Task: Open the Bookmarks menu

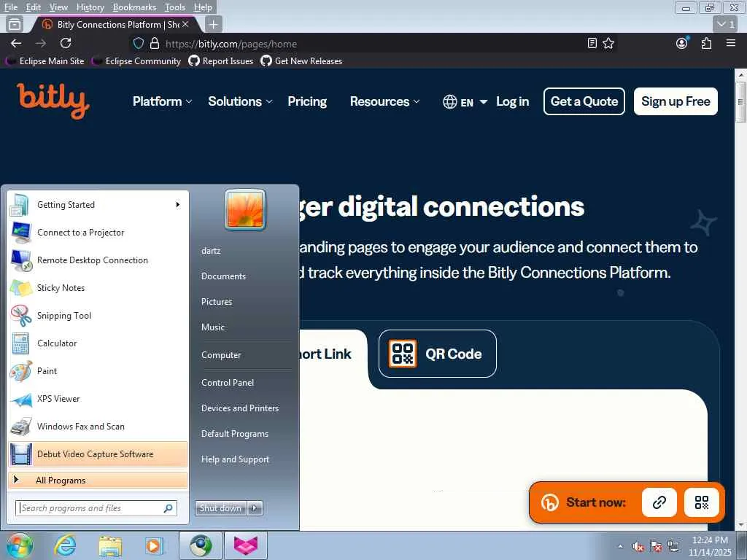Action: pyautogui.click(x=134, y=7)
